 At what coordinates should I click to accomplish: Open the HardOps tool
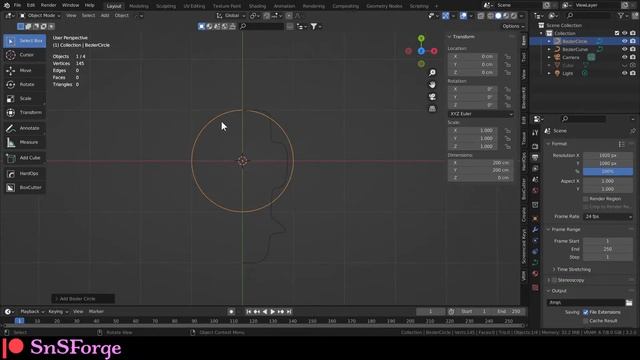(x=24, y=174)
